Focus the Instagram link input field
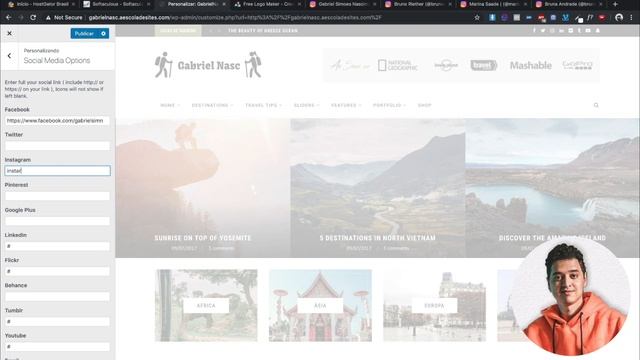This screenshot has height=360, width=640. tap(57, 171)
